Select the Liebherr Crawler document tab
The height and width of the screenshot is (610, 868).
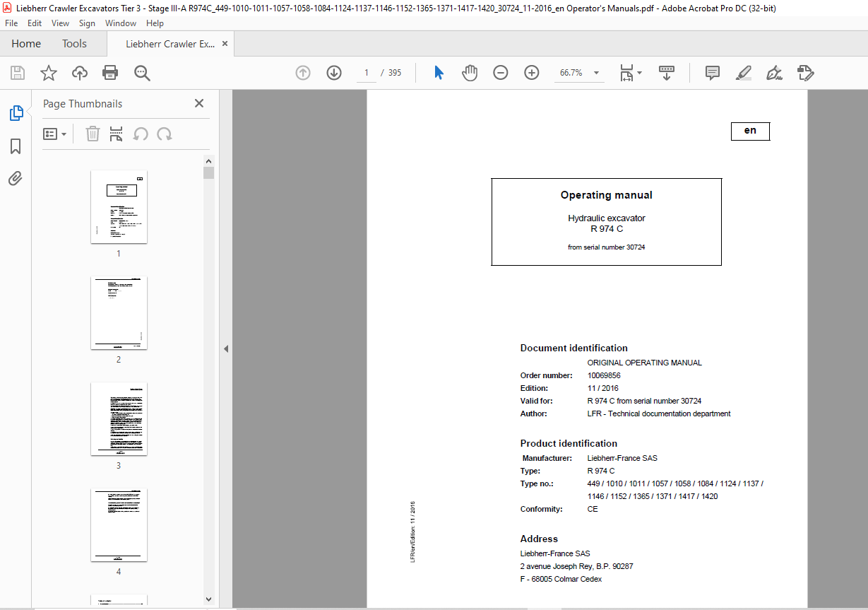170,44
